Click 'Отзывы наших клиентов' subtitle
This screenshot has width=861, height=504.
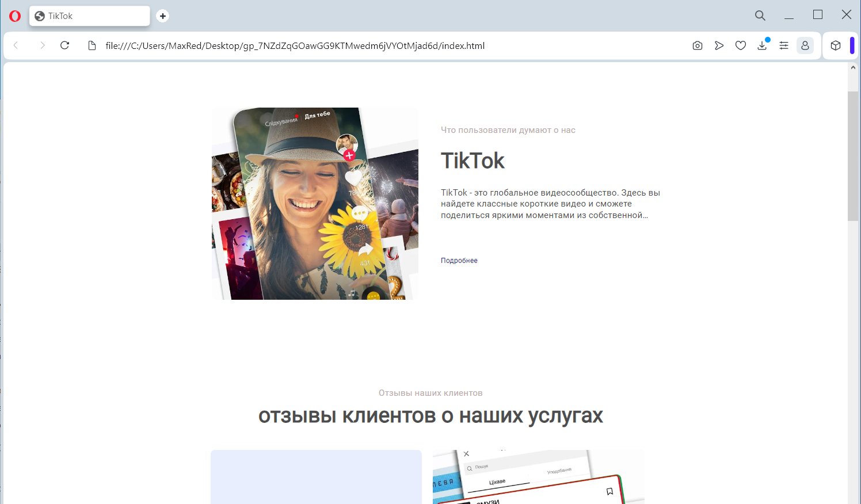[x=430, y=393]
